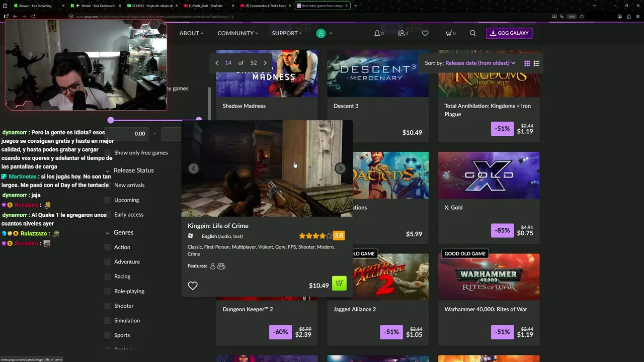This screenshot has height=362, width=644.
Task: Check the Adventure genre filter
Action: click(x=107, y=262)
